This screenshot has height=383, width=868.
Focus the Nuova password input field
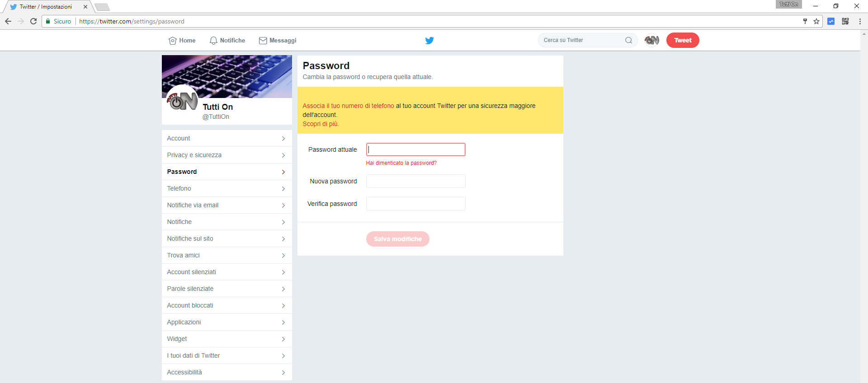pos(415,181)
